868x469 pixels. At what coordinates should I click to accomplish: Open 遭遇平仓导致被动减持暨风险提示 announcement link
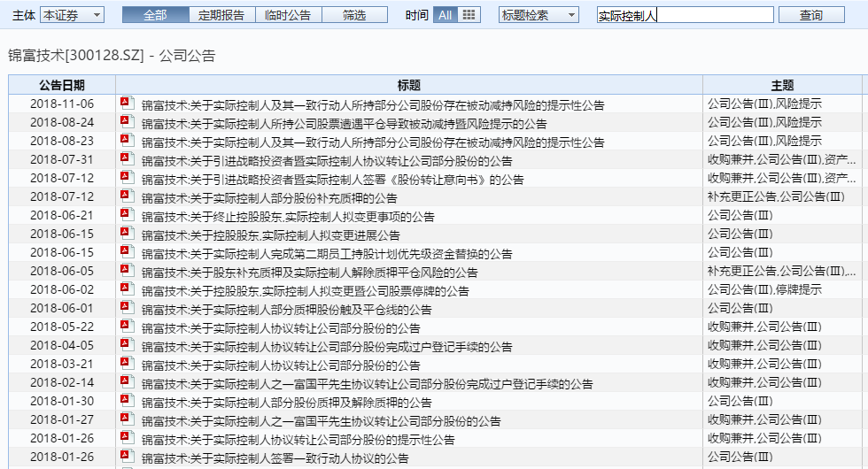[x=344, y=123]
